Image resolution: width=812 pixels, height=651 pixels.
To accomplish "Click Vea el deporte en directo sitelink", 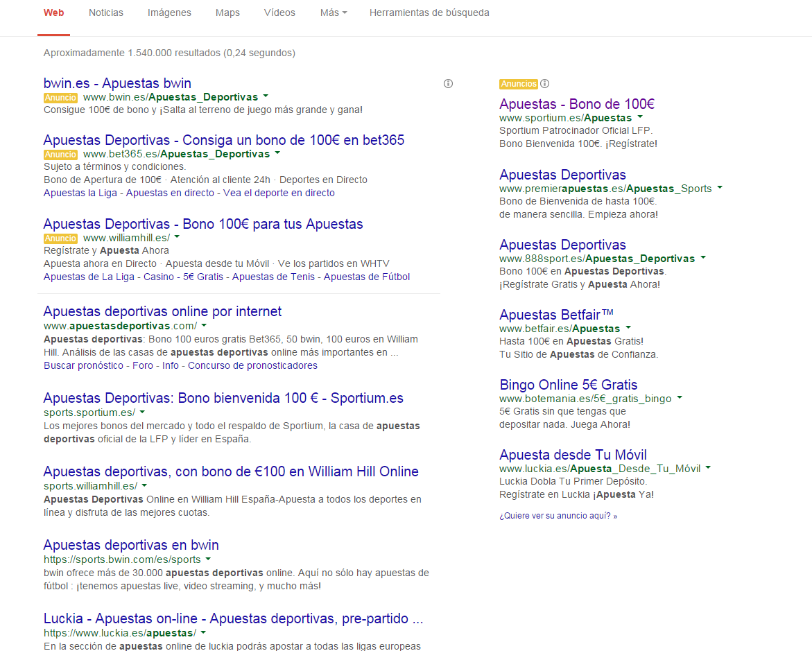I will [279, 193].
